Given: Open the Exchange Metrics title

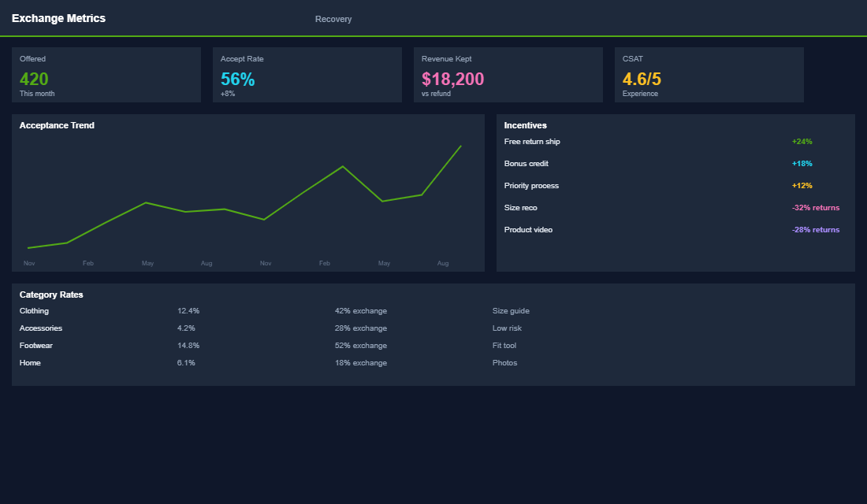Looking at the screenshot, I should (58, 17).
